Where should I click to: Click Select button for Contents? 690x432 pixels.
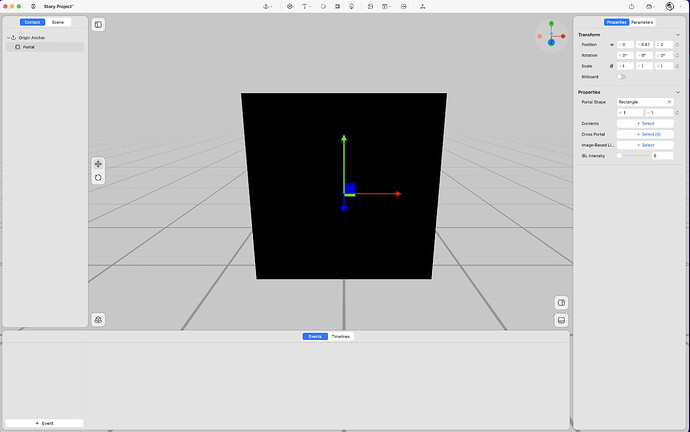[645, 124]
